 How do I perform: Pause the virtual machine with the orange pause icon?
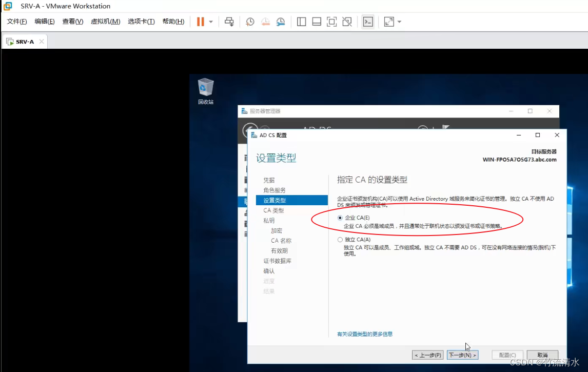pyautogui.click(x=201, y=22)
